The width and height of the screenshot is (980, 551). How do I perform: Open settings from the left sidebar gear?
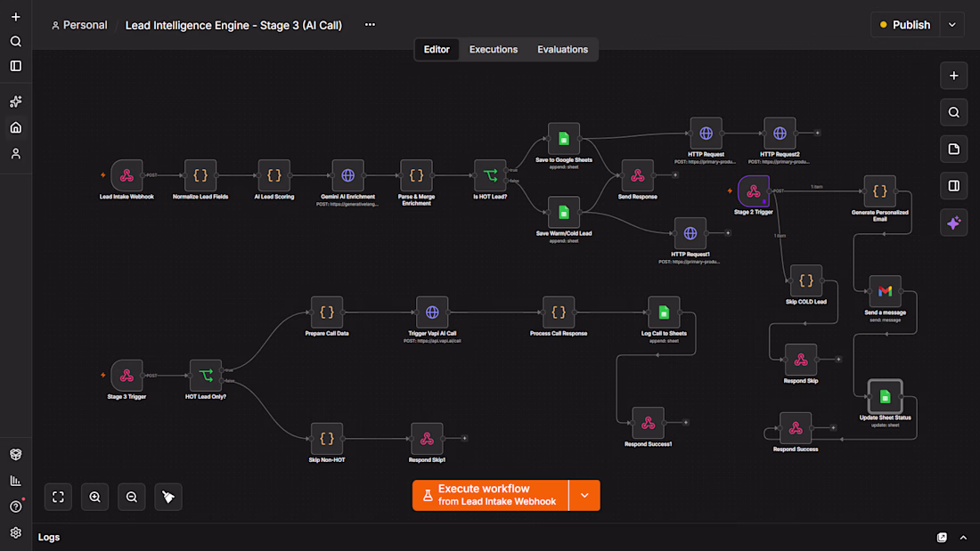point(16,533)
